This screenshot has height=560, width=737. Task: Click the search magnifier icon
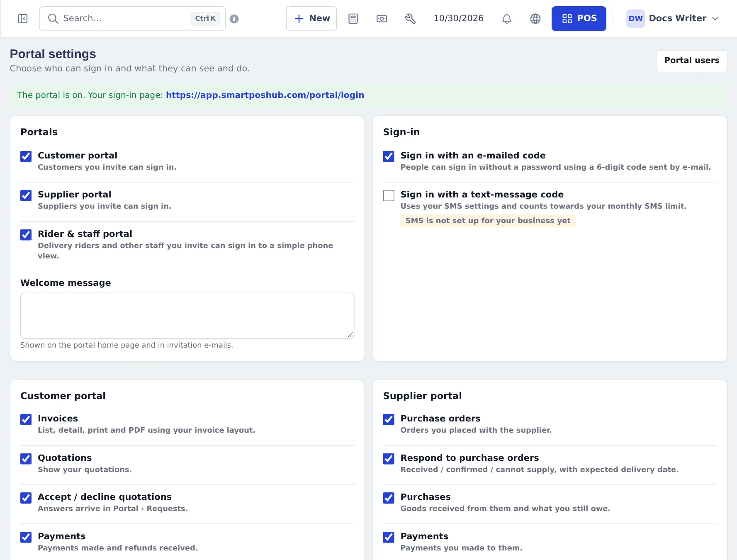tap(53, 19)
